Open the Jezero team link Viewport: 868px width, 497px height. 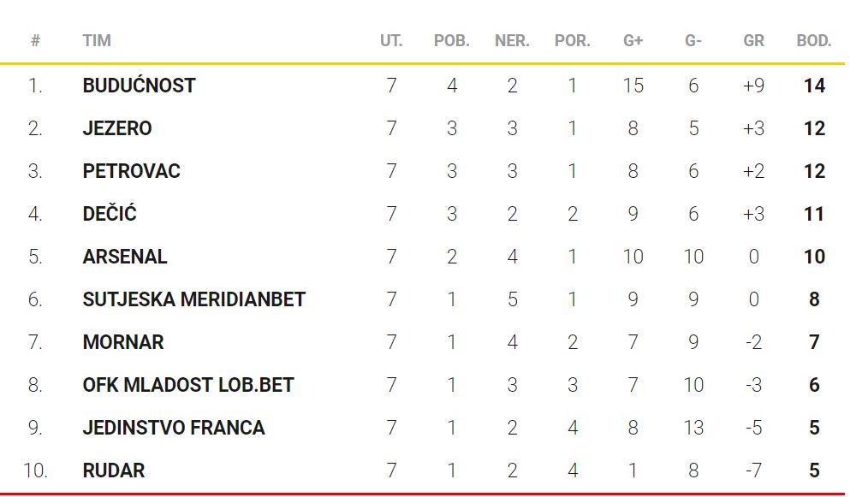(117, 128)
